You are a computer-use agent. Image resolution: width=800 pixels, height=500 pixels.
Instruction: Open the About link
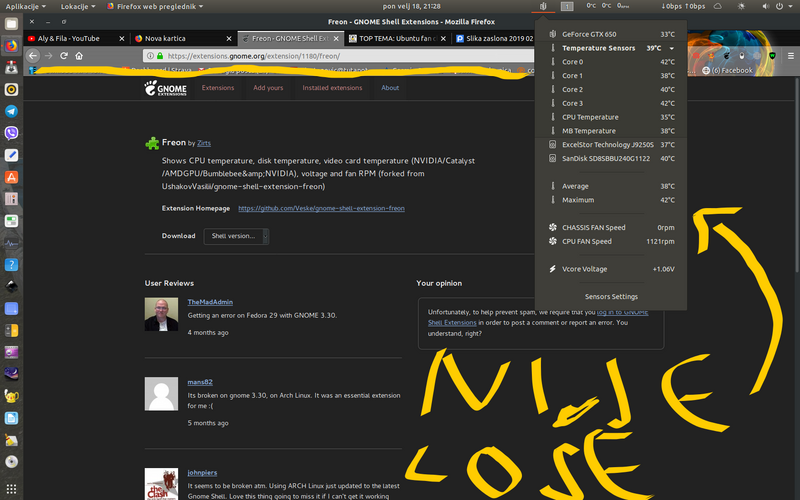[x=390, y=88]
